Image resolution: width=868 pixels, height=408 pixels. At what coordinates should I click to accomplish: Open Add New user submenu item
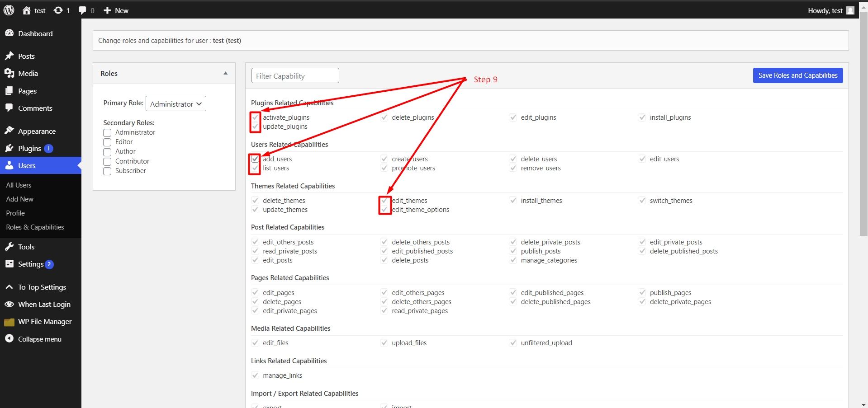click(x=19, y=199)
